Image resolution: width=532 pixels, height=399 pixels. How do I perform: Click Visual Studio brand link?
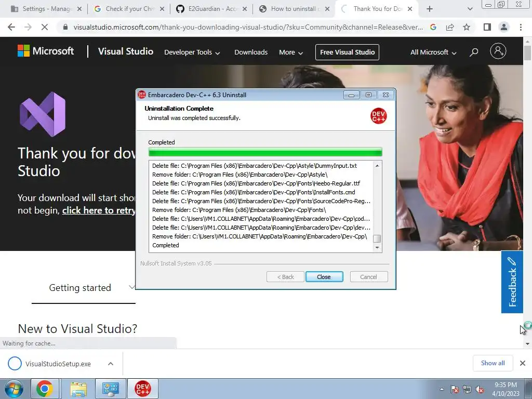point(126,51)
